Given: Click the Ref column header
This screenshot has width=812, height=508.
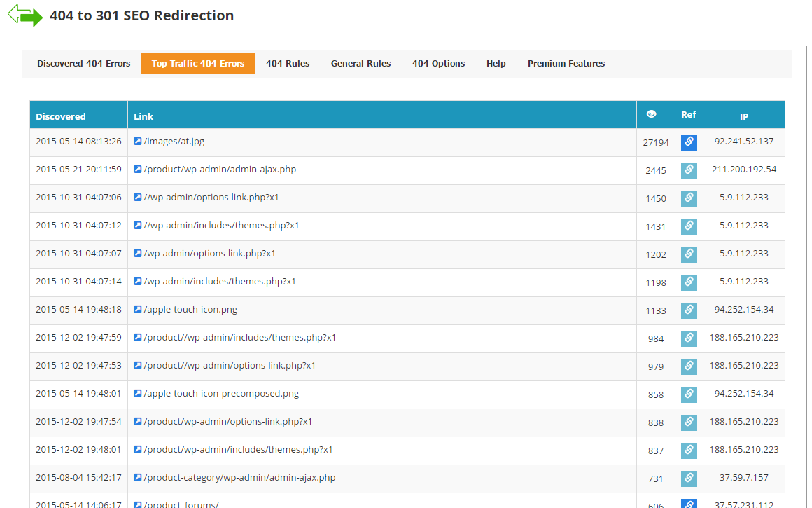Looking at the screenshot, I should tap(689, 114).
